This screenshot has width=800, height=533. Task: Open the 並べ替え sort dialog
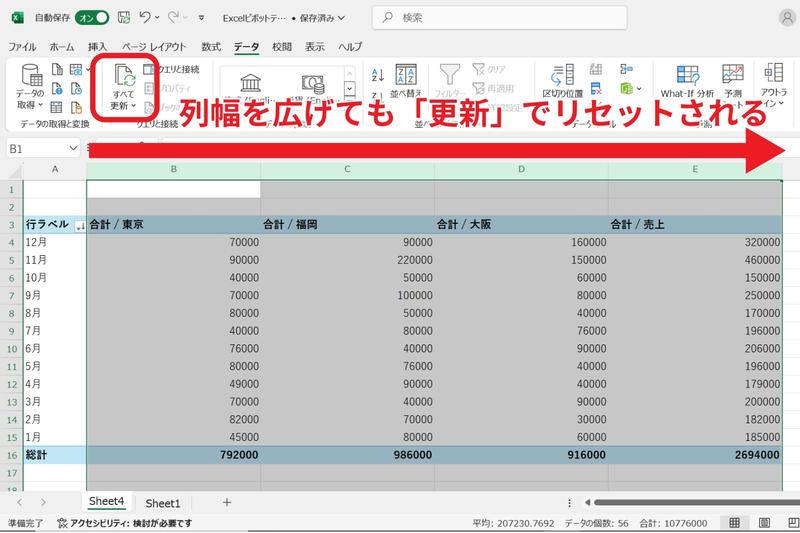(x=406, y=81)
